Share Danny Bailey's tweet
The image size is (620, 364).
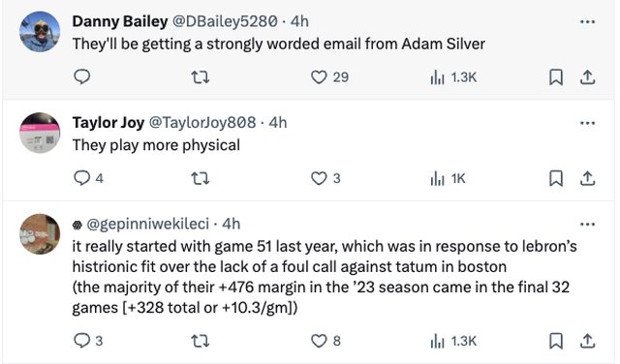click(588, 77)
